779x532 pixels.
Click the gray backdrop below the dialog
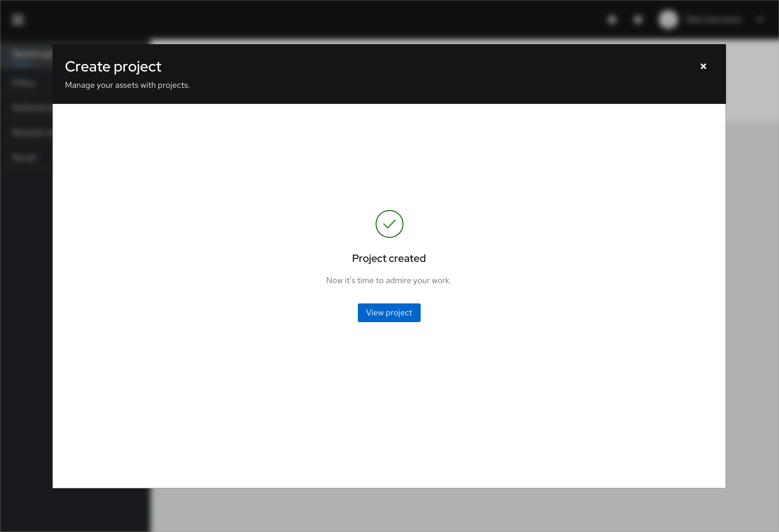coord(436,510)
